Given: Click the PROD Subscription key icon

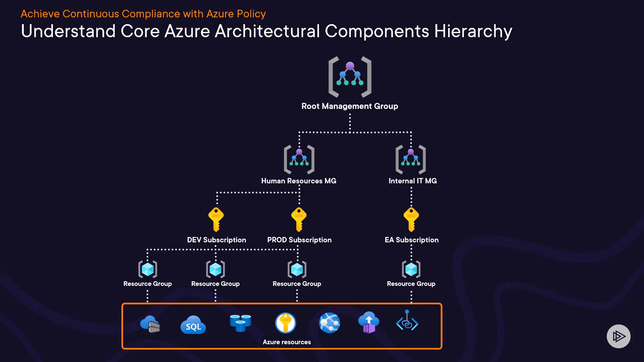Looking at the screenshot, I should point(299,219).
